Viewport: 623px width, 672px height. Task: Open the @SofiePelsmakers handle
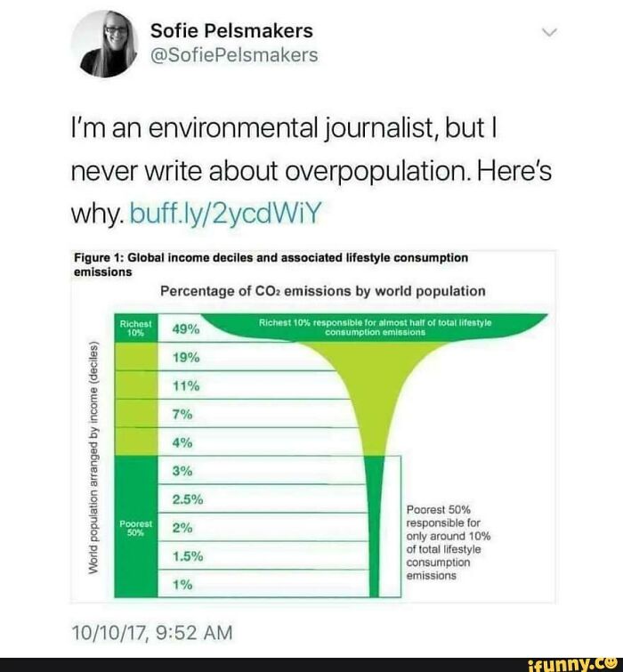(234, 55)
